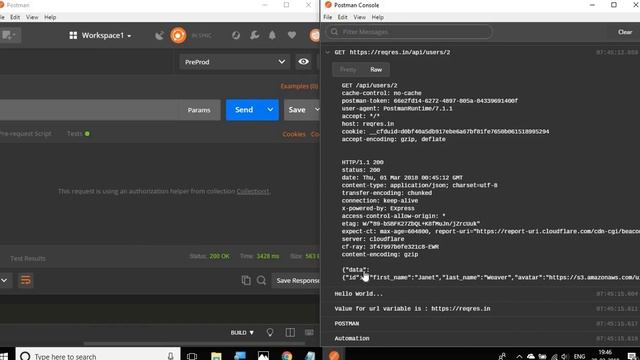
Task: Open the Examples (0) link
Action: [x=299, y=86]
